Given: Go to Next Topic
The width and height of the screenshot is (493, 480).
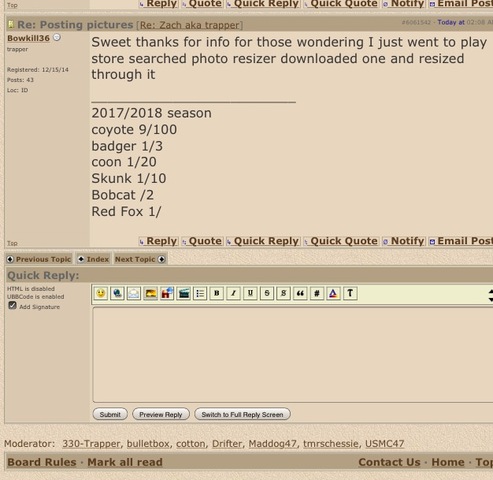Looking at the screenshot, I should (x=140, y=259).
